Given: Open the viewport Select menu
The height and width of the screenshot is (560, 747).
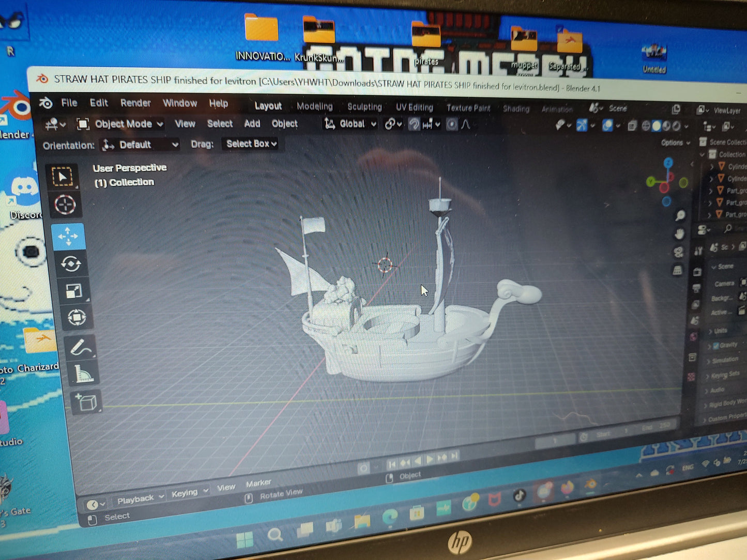Looking at the screenshot, I should (220, 123).
